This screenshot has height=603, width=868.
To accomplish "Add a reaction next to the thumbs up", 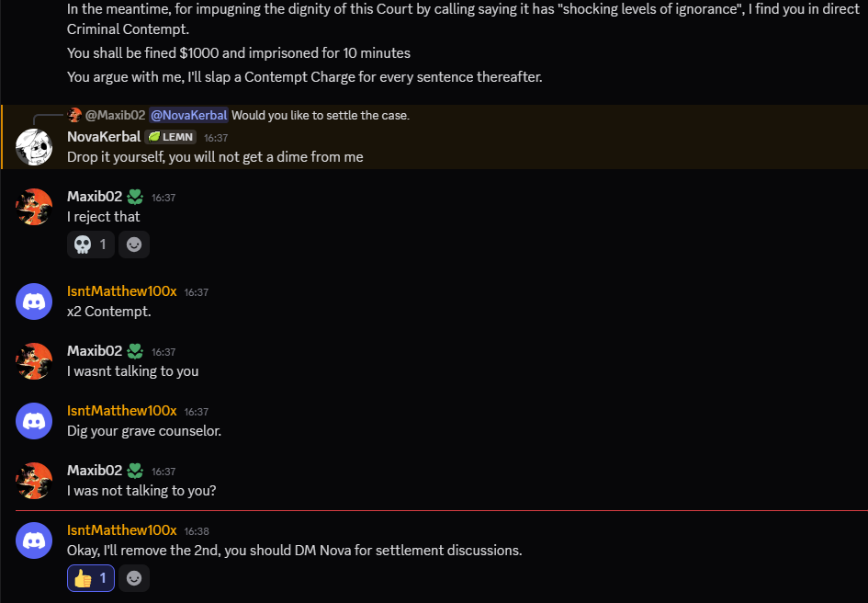I will click(x=134, y=578).
